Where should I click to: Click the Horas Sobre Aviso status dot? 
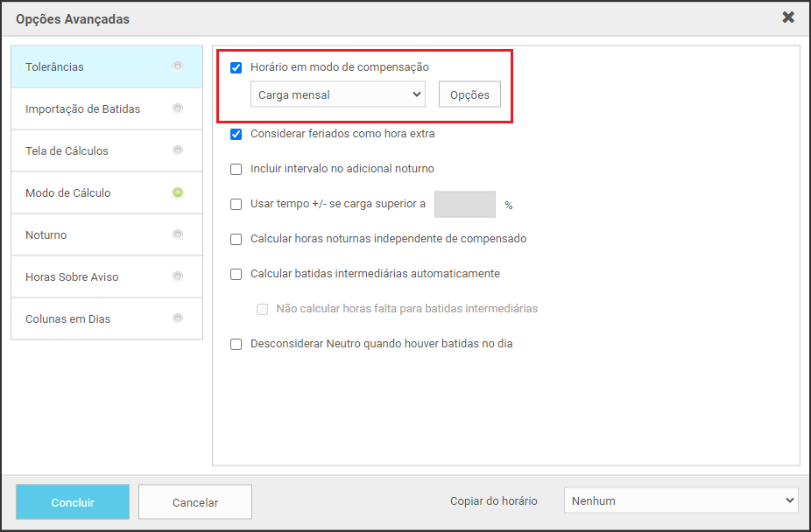178,276
